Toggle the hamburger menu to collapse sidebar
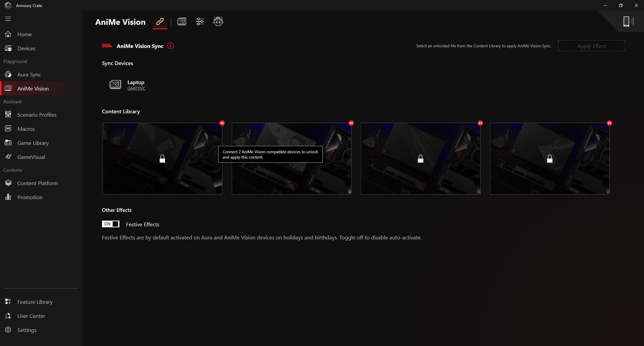This screenshot has height=346, width=644. click(x=8, y=19)
